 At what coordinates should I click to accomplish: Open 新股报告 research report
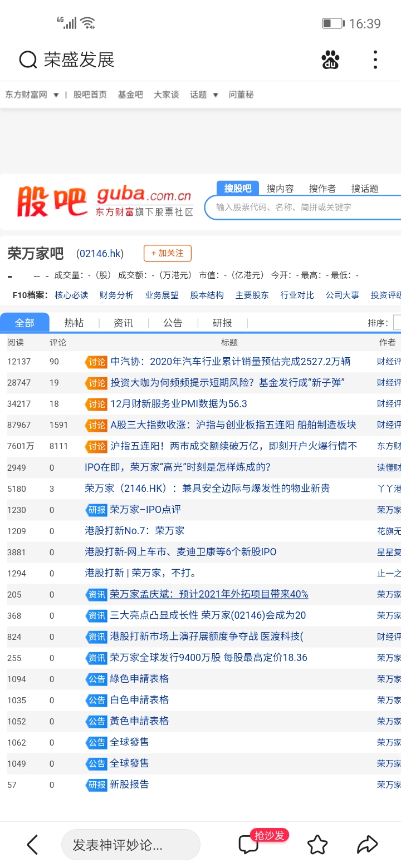129,785
